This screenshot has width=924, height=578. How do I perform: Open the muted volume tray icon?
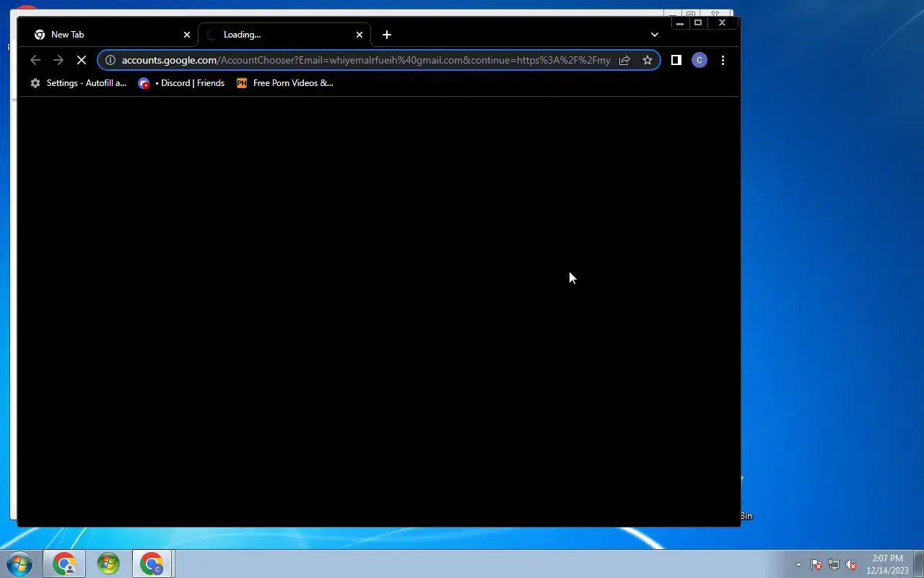pos(851,564)
